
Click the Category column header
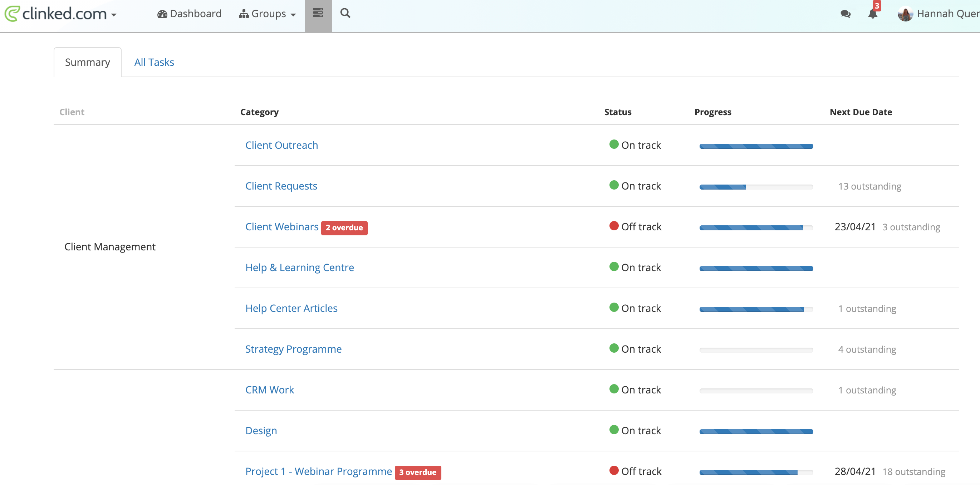pyautogui.click(x=259, y=112)
